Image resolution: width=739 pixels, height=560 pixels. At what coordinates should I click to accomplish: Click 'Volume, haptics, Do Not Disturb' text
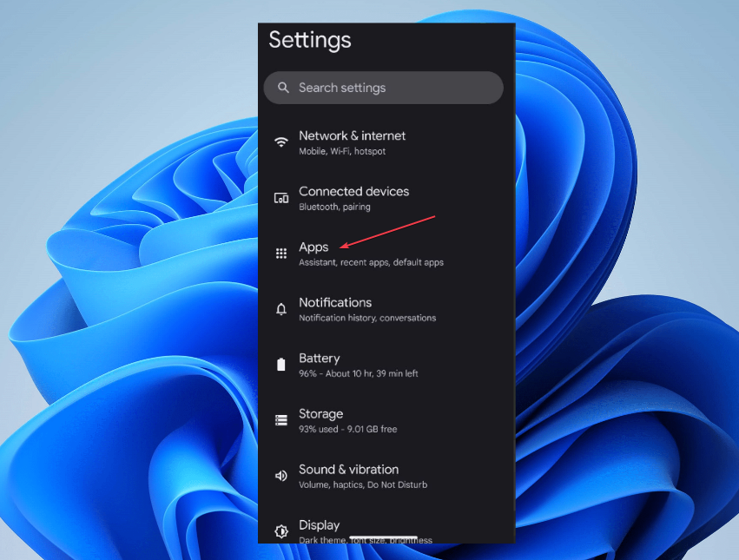click(x=363, y=484)
